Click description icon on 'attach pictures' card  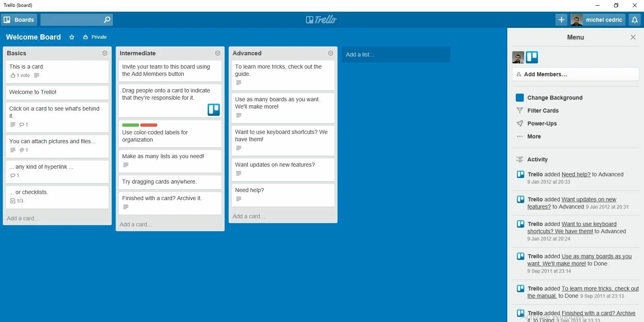coord(13,150)
